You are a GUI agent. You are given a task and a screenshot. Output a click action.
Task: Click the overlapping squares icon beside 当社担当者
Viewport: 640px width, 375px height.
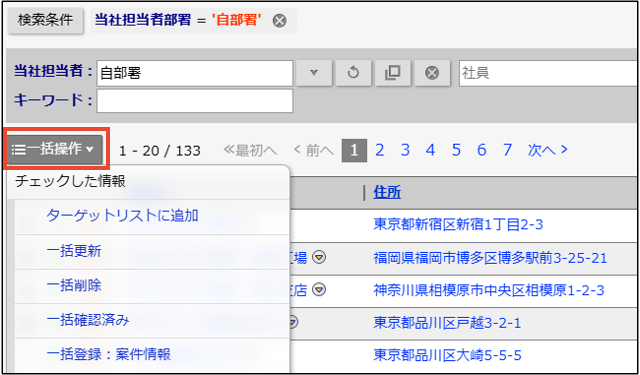[x=392, y=73]
